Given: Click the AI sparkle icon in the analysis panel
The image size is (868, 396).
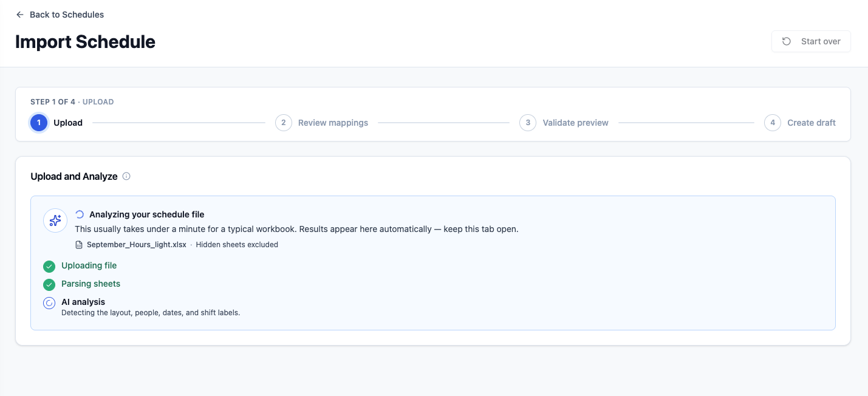Looking at the screenshot, I should pyautogui.click(x=55, y=220).
